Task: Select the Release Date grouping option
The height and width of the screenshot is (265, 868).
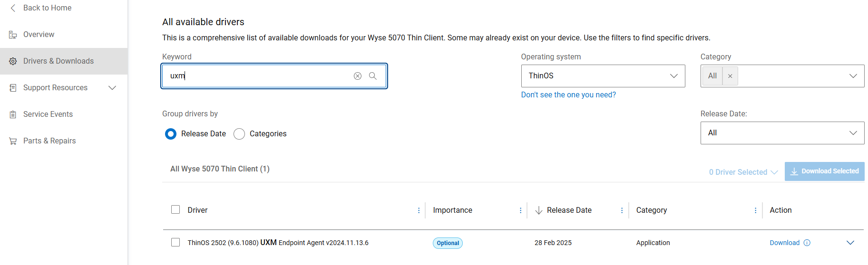Action: pos(171,134)
